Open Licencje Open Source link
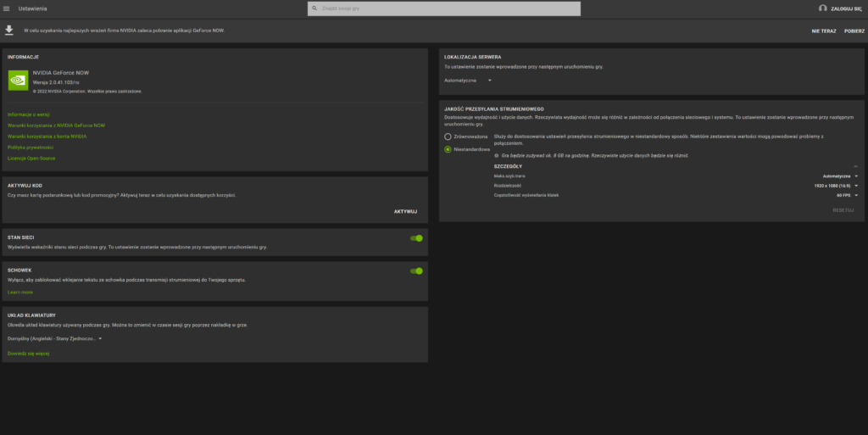 click(x=31, y=159)
